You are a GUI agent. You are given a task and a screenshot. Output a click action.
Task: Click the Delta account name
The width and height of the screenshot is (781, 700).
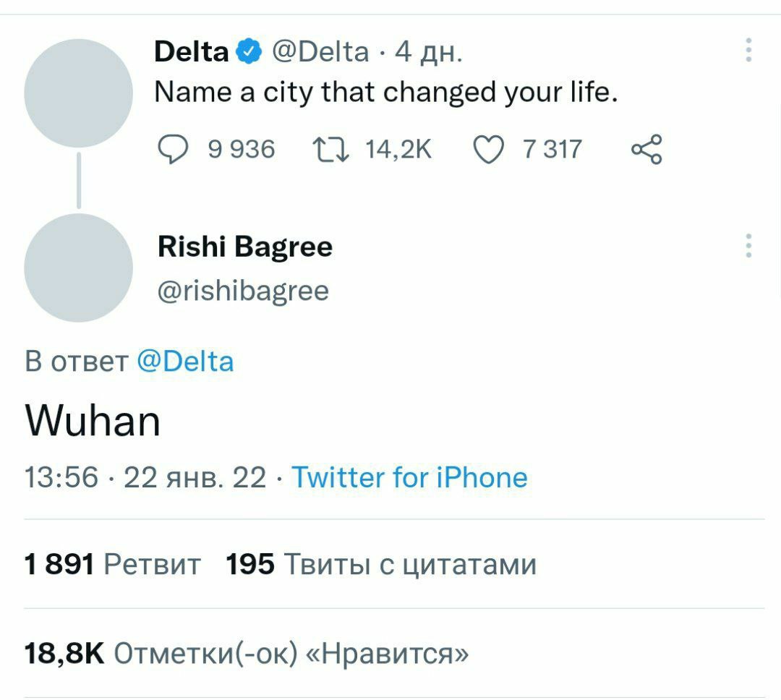(192, 52)
